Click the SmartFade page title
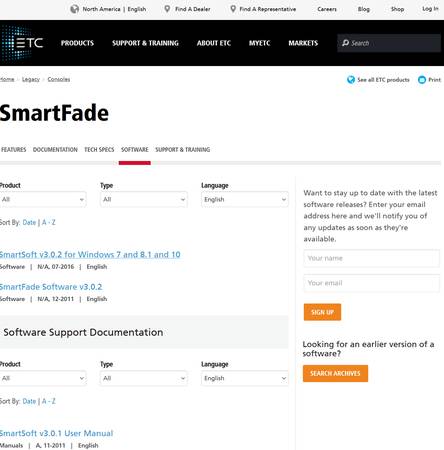The height and width of the screenshot is (450, 444). click(x=54, y=113)
